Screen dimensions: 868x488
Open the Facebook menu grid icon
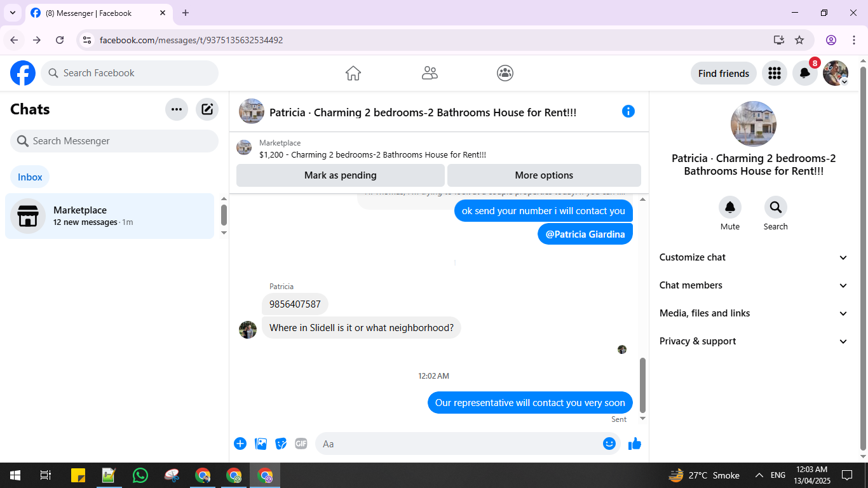[x=775, y=73]
